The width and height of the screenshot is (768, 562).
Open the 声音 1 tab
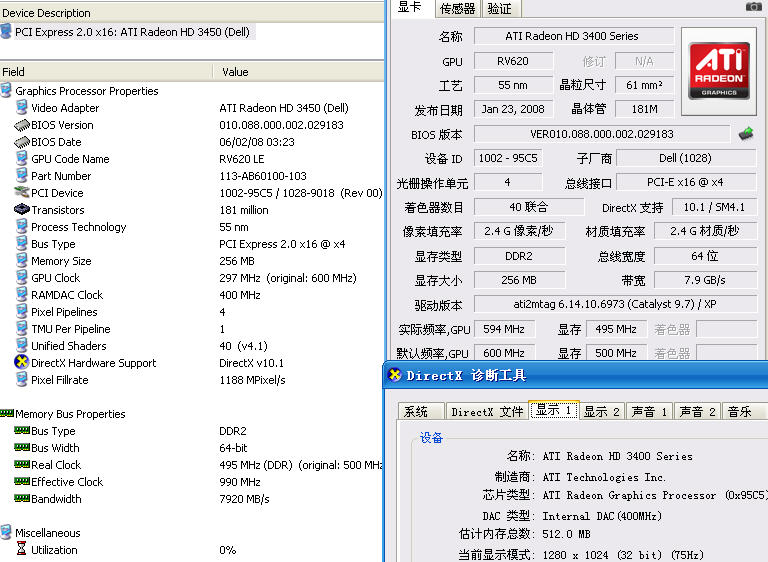pos(649,412)
